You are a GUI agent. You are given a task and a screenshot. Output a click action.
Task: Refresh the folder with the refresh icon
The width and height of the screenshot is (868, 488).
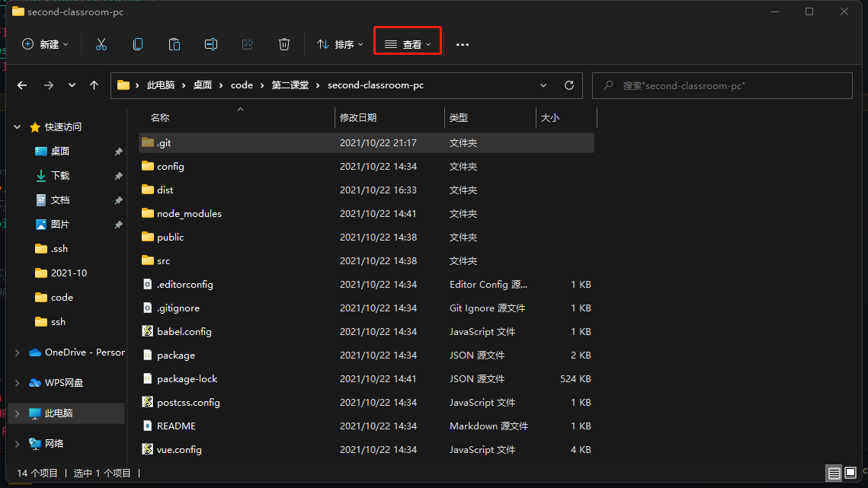[x=569, y=85]
